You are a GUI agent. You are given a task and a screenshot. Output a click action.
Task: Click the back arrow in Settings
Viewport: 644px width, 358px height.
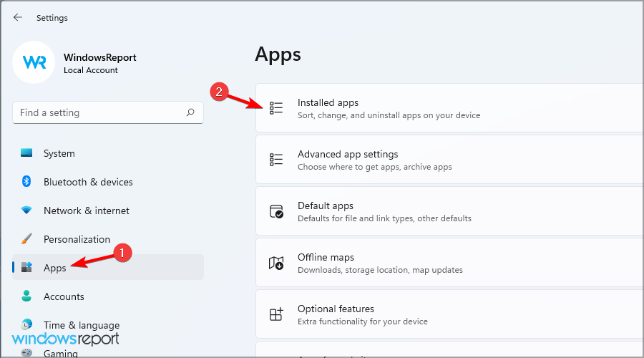tap(18, 17)
